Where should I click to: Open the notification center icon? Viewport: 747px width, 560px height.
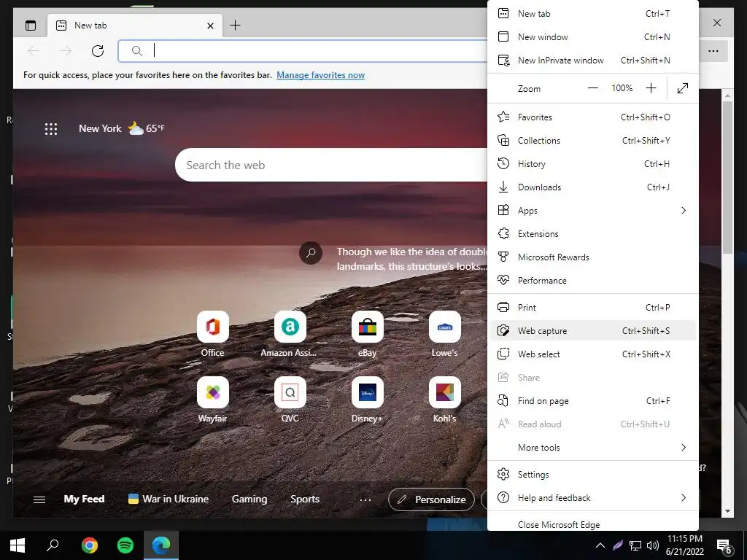[724, 546]
